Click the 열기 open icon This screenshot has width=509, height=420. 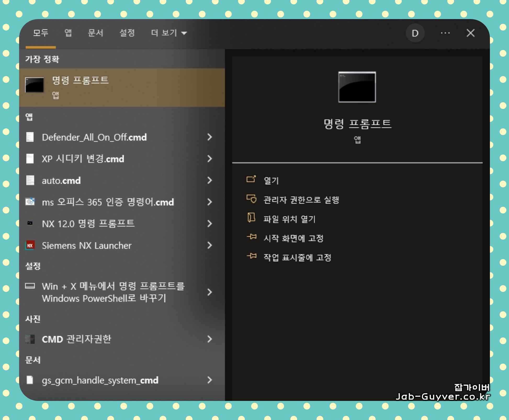click(x=251, y=179)
